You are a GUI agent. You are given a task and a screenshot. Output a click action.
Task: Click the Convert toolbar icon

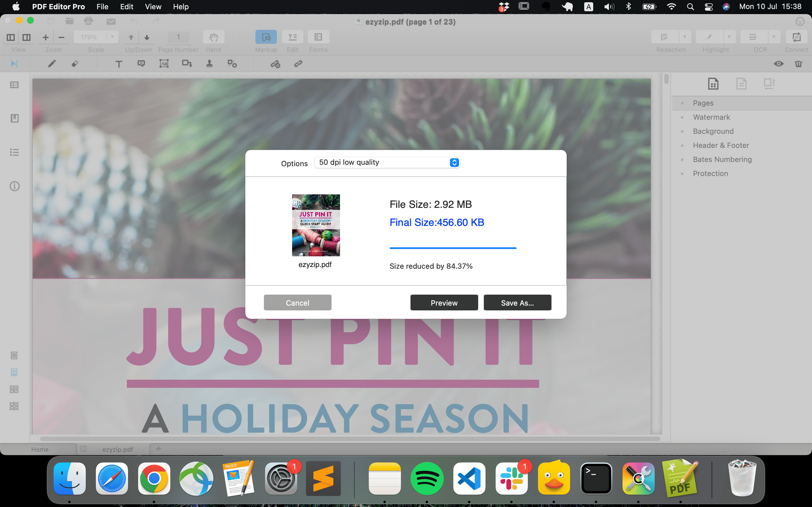coord(796,37)
